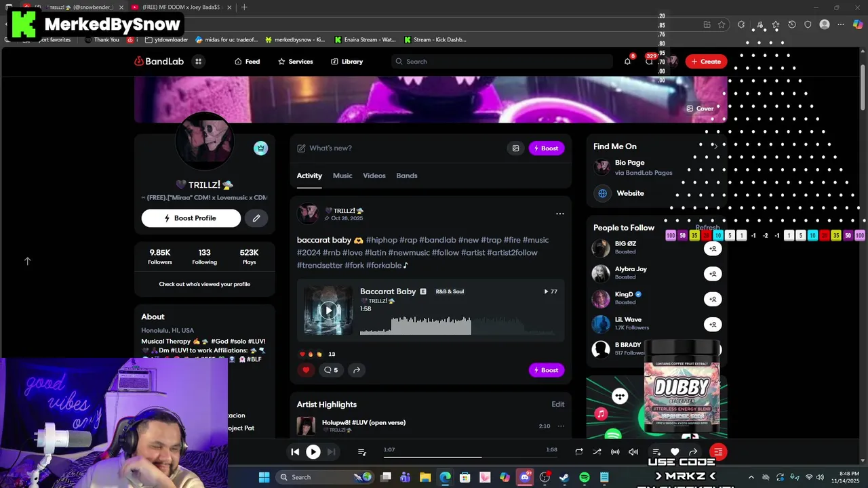Open 'Check out who's viewed your profile'

[x=204, y=284]
